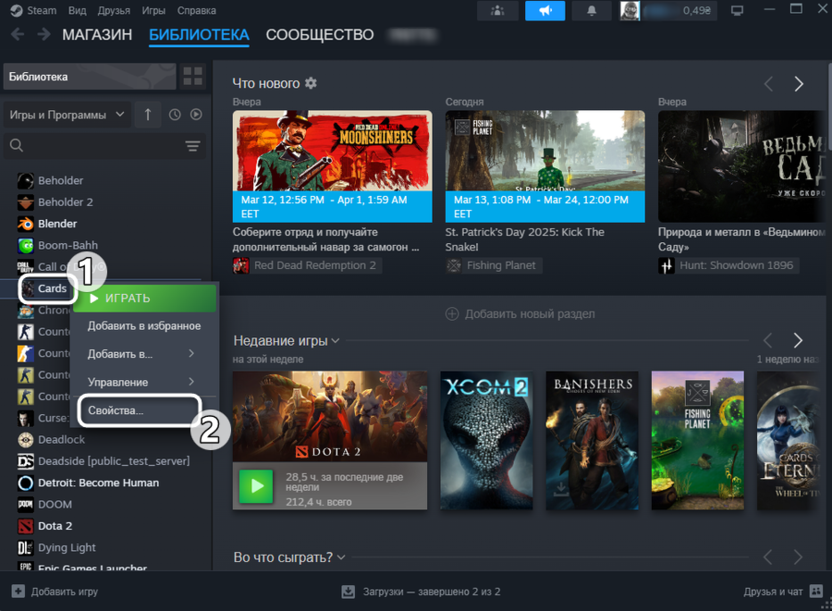This screenshot has height=611, width=832.
Task: Switch to the СООБЩЕСТВО tab
Action: [x=319, y=35]
